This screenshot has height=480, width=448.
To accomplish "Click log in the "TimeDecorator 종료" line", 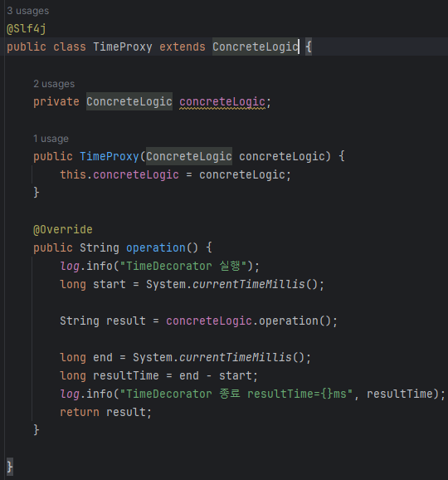I will [x=70, y=394].
